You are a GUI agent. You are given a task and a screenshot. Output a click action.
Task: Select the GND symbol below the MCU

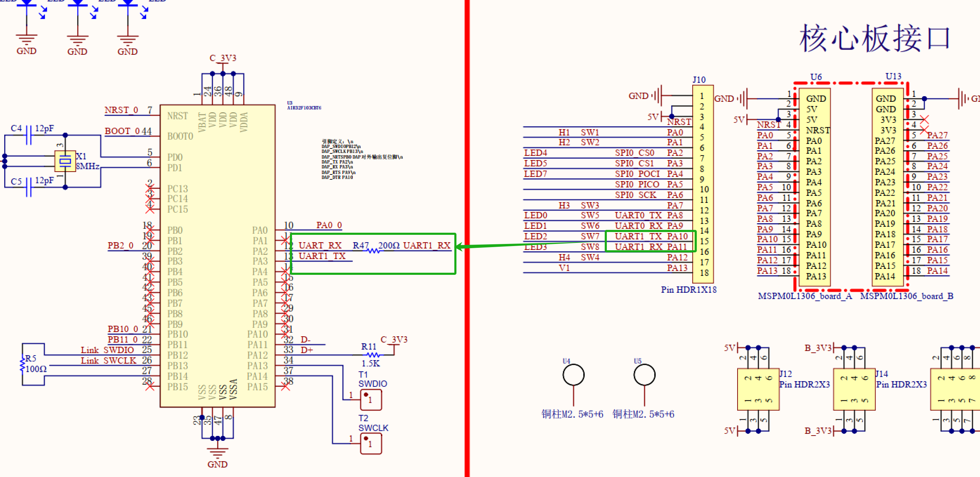[x=217, y=452]
